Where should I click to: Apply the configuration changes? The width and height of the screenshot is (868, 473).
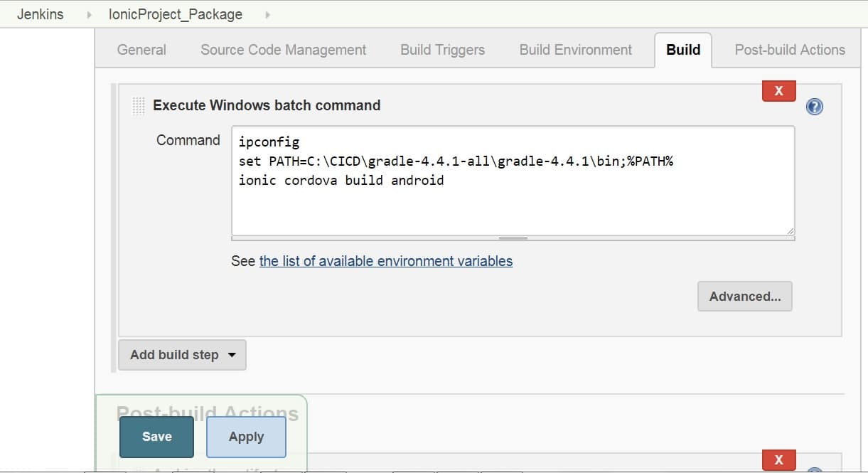tap(246, 437)
